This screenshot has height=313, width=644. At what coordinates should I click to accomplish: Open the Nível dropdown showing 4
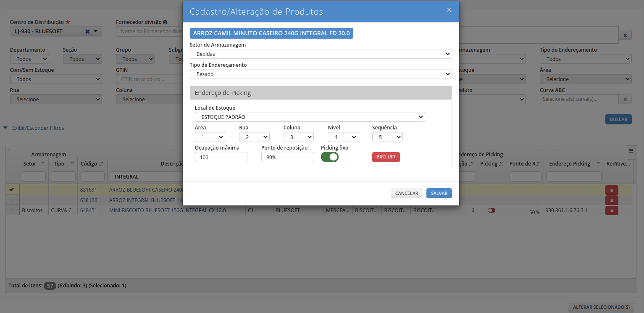(343, 137)
